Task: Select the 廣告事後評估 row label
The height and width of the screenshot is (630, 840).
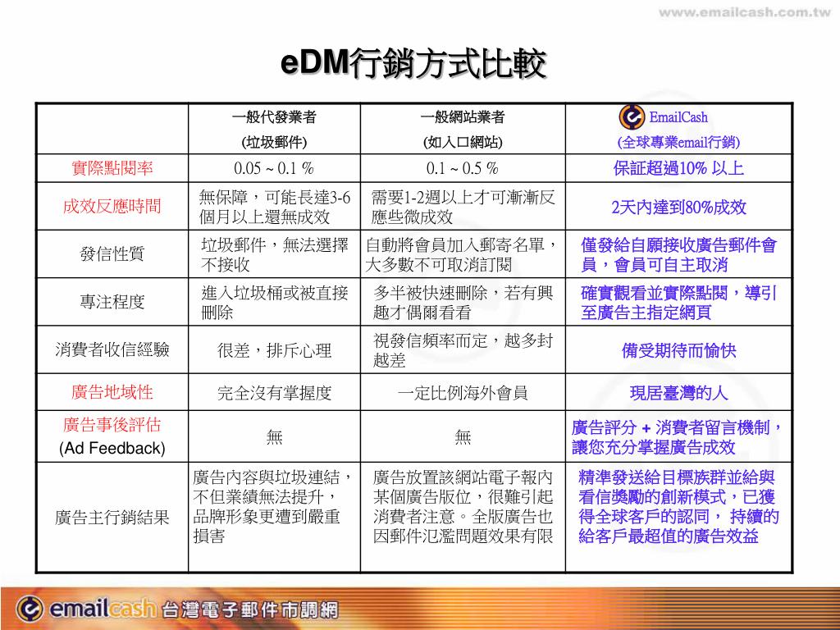Action: click(112, 425)
